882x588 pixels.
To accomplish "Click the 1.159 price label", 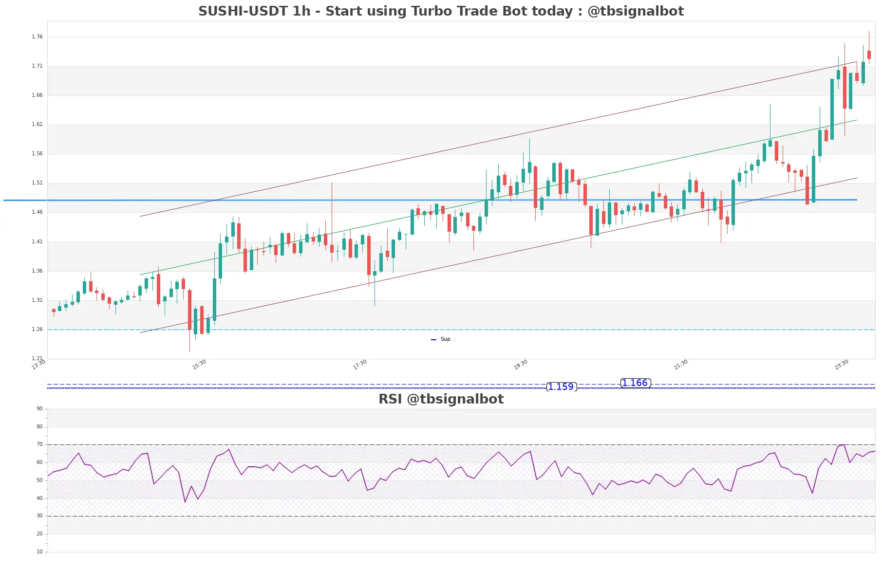I will (561, 386).
